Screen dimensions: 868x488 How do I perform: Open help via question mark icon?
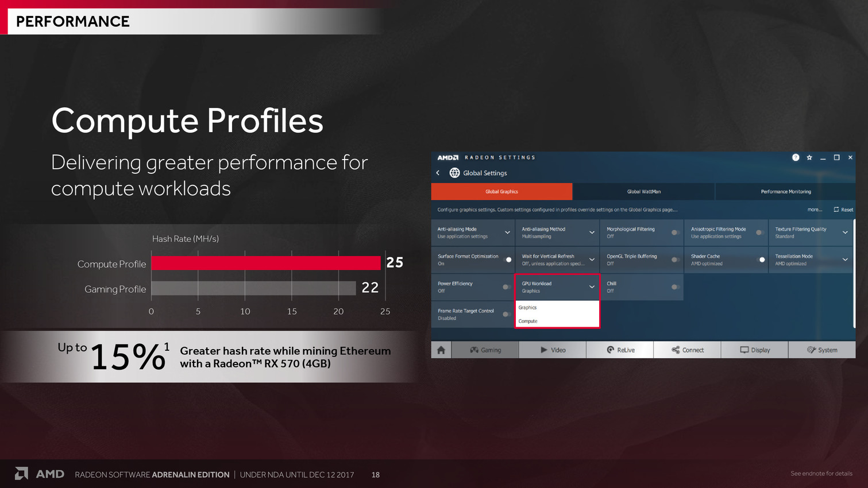[796, 157]
